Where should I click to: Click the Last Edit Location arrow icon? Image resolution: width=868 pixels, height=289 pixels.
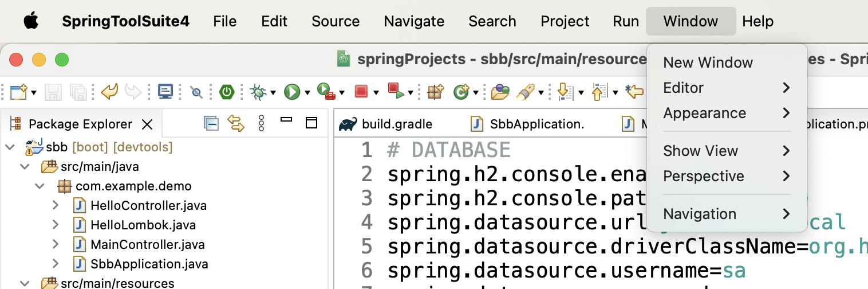635,91
